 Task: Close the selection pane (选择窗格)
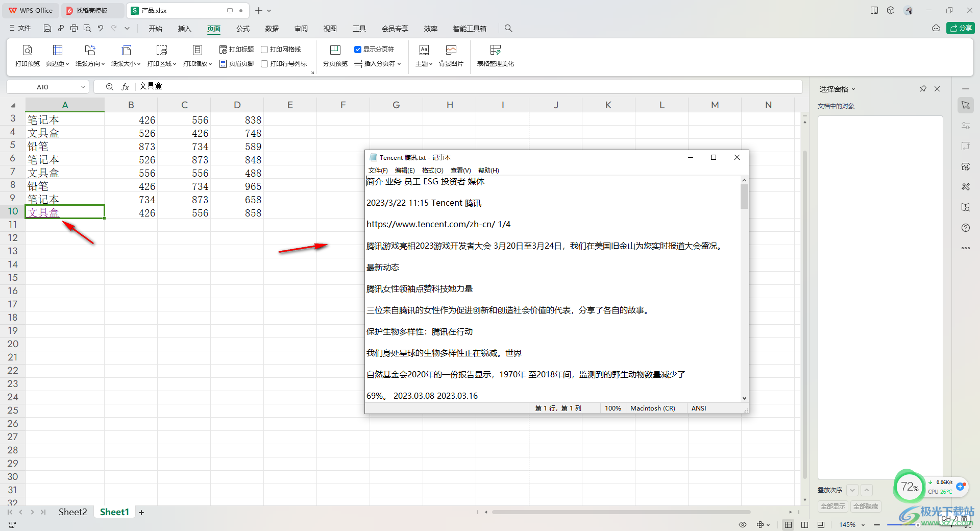[937, 89]
